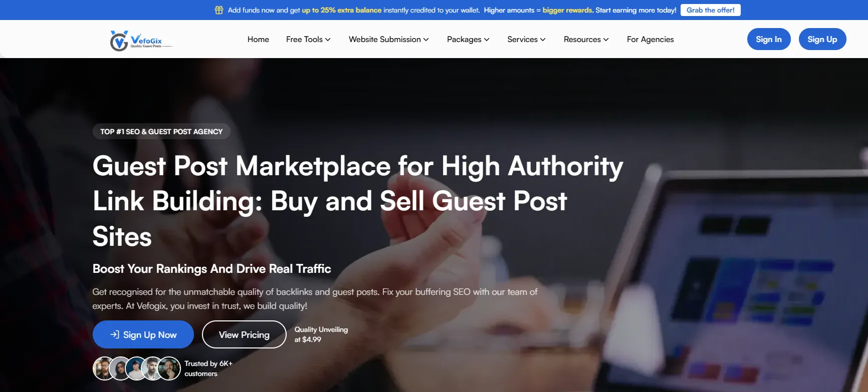Click the last customer avatar
This screenshot has width=868, height=392.
coord(170,368)
